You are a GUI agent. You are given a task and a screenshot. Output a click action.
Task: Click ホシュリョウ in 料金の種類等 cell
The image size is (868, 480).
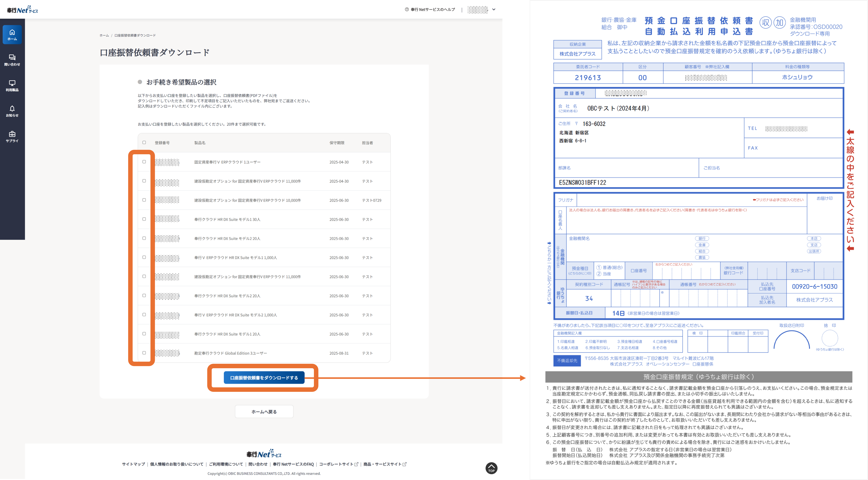pyautogui.click(x=797, y=77)
